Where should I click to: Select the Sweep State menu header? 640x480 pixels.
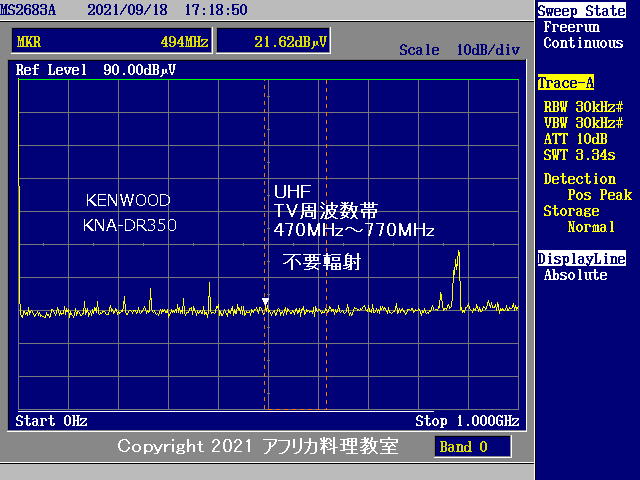coord(582,11)
